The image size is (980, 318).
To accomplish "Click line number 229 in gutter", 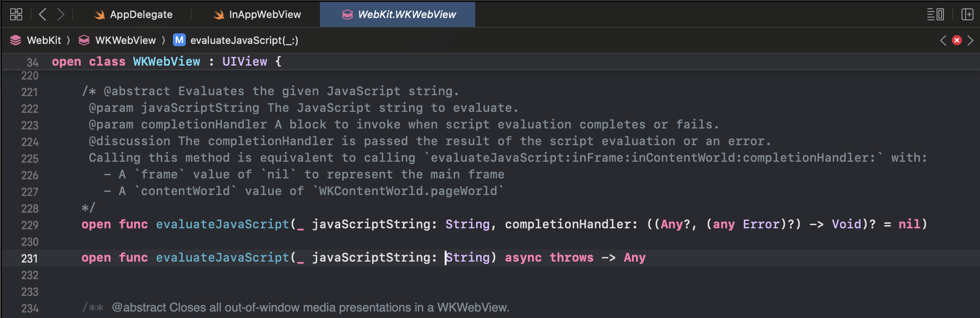I will 30,225.
